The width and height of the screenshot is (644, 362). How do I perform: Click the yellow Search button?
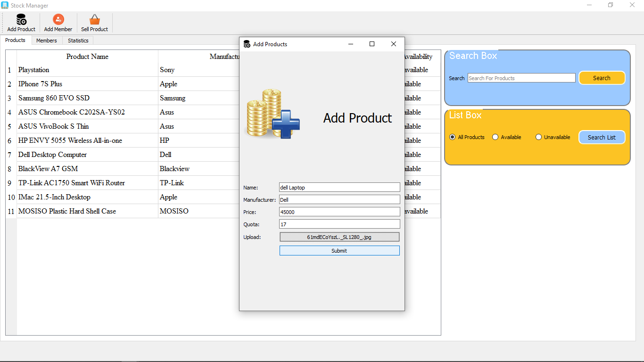(x=602, y=78)
